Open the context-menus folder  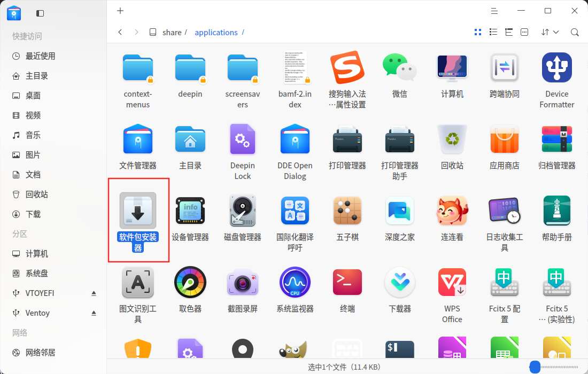[x=137, y=68]
